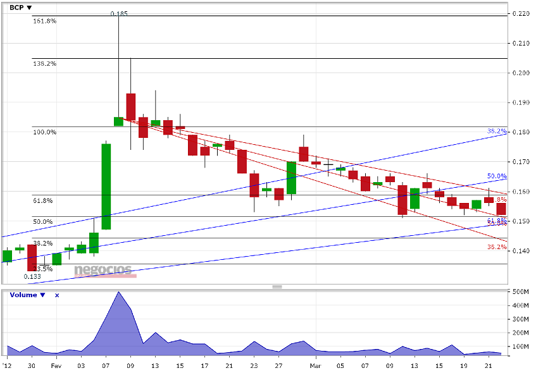Click the 03 date label on axis
555x392 pixels.
coord(81,366)
